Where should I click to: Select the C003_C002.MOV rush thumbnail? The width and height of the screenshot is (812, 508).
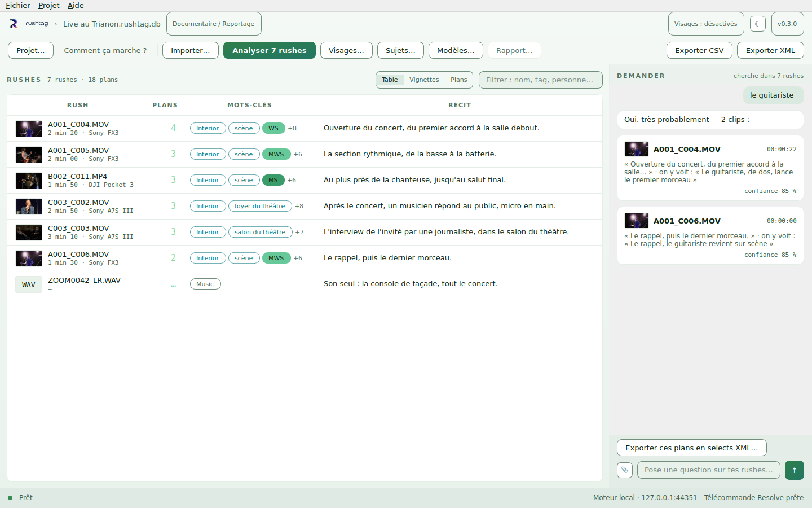pos(29,207)
